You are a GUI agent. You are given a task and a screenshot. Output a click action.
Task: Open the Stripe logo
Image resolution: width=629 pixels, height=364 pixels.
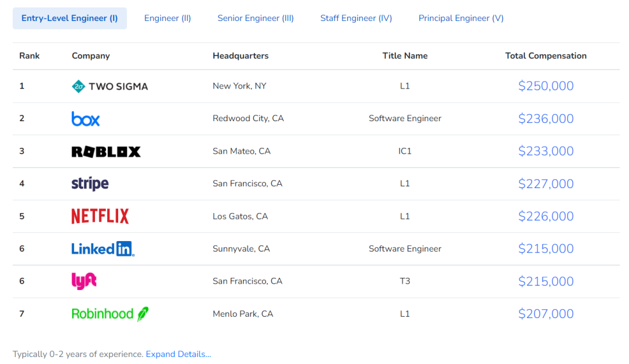coord(90,184)
